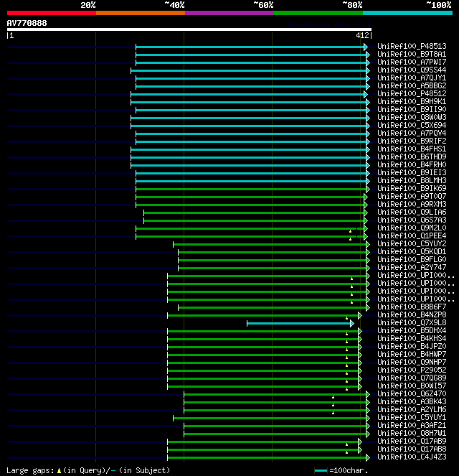
Task: Click the white query sequence bar
Action: tap(189, 29)
